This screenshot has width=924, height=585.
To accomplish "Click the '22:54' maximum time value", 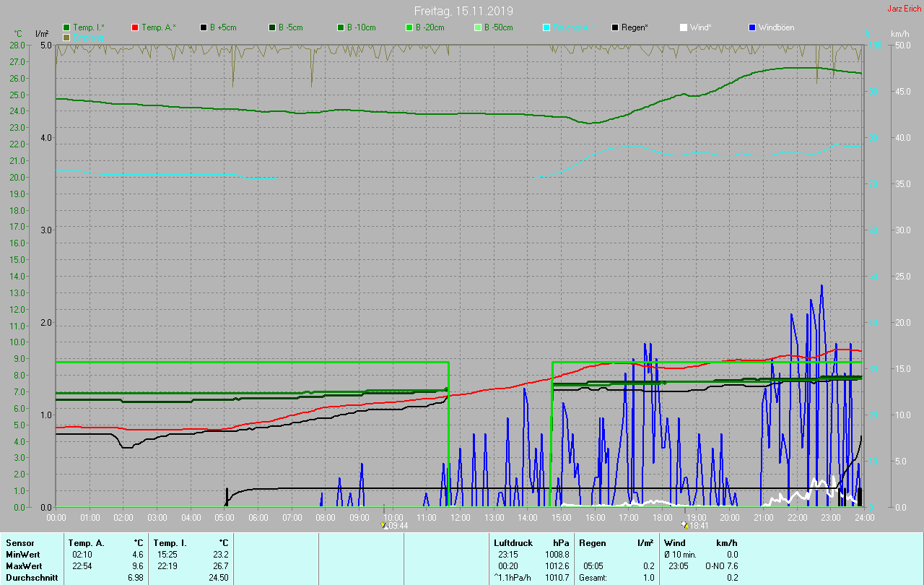I will pos(82,566).
